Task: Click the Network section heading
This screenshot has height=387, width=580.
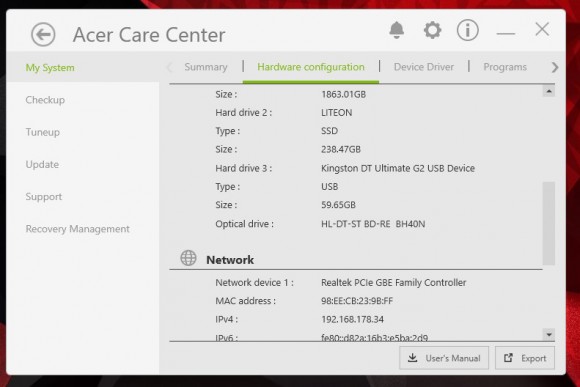Action: click(230, 260)
